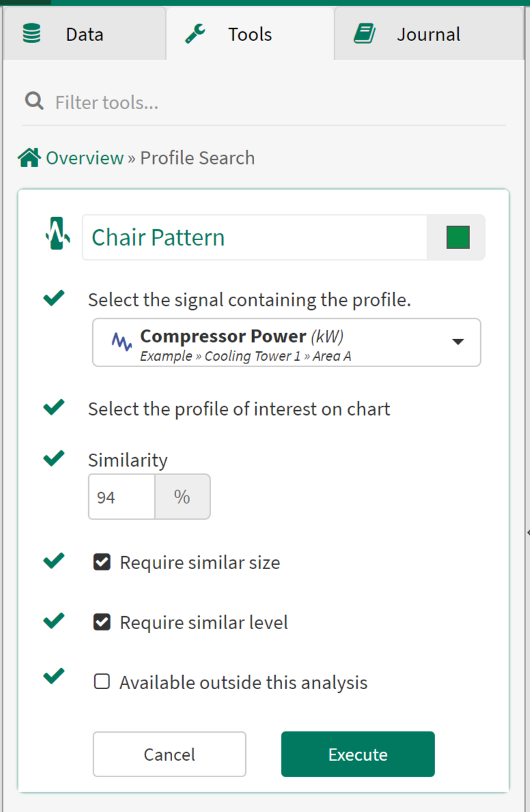Screen dimensions: 530x812
Task: Click the dropdown arrow for signal selection
Action: [x=458, y=342]
